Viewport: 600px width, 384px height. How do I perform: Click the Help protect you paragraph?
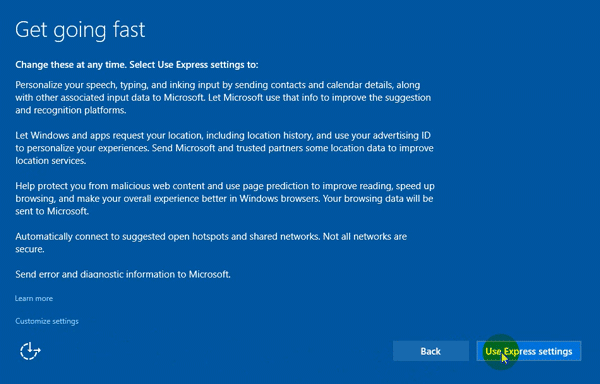click(x=225, y=199)
